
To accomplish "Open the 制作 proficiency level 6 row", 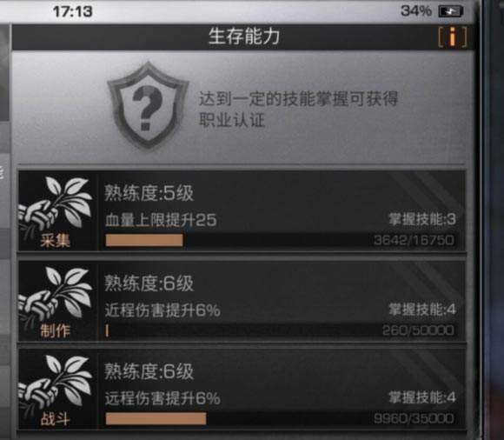I will [x=242, y=301].
